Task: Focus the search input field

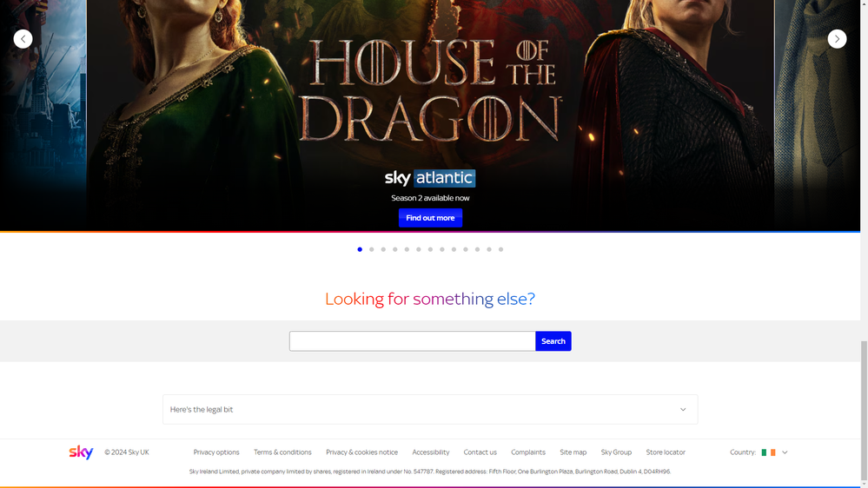Action: (412, 341)
